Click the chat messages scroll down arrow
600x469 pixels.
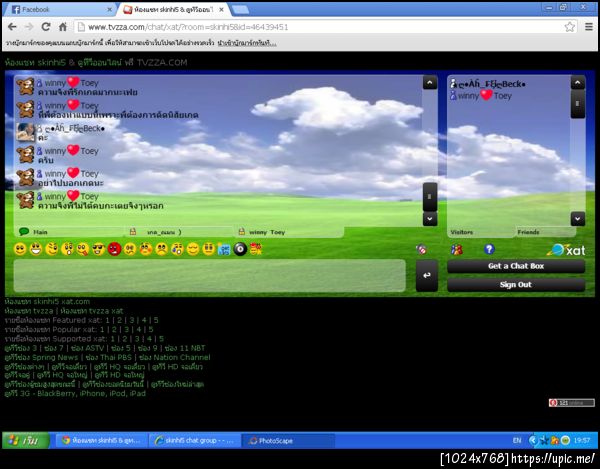pos(430,219)
